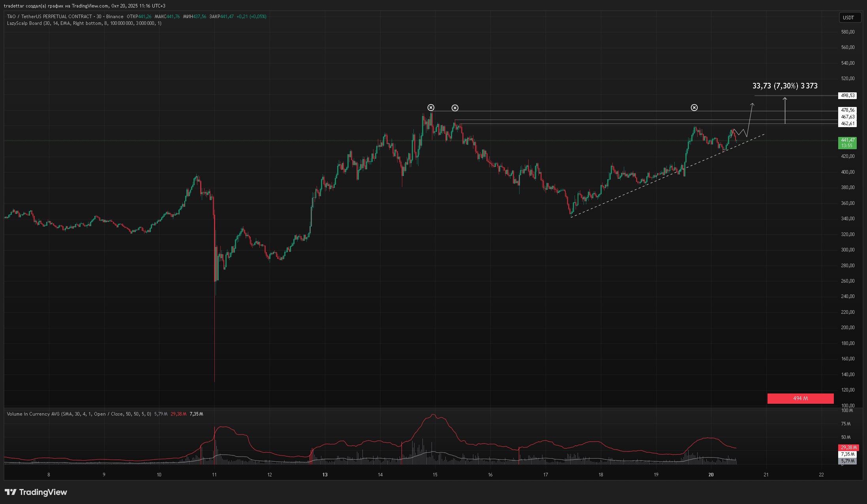Click the circled X marker above the highest peak
This screenshot has width=867, height=504.
click(431, 108)
